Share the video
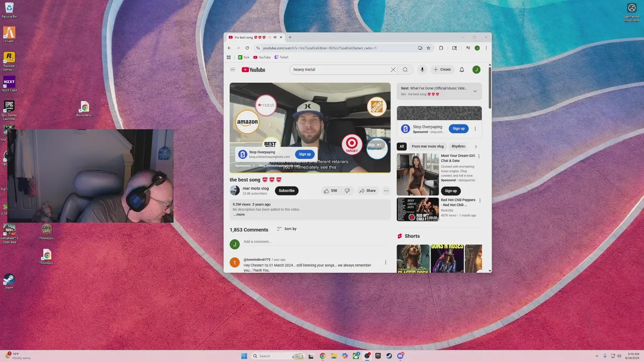Image resolution: width=644 pixels, height=362 pixels. [367, 191]
